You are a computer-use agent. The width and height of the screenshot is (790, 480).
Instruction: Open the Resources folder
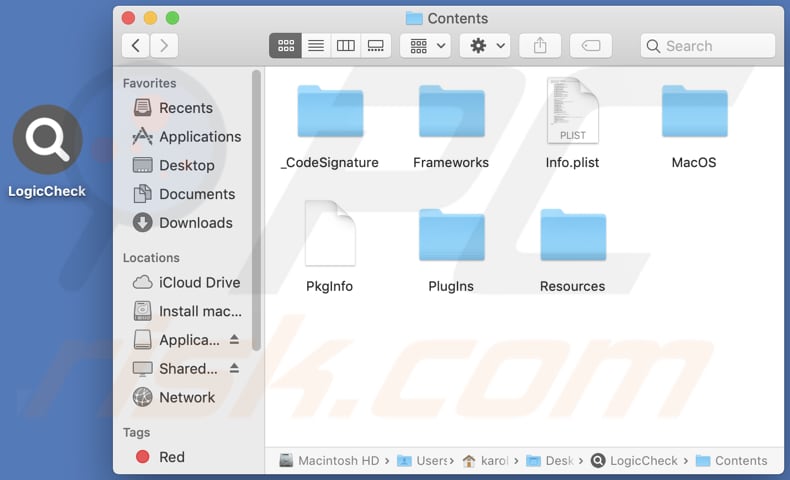tap(572, 236)
